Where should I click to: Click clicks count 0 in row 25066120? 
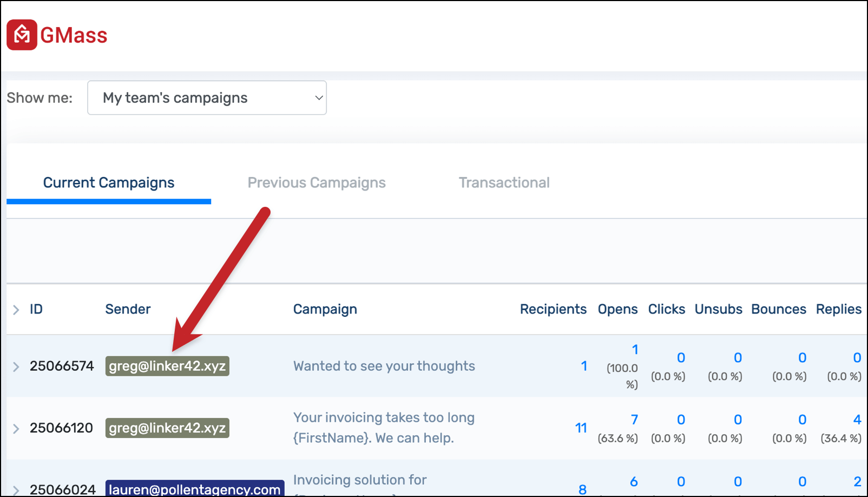[x=681, y=420]
